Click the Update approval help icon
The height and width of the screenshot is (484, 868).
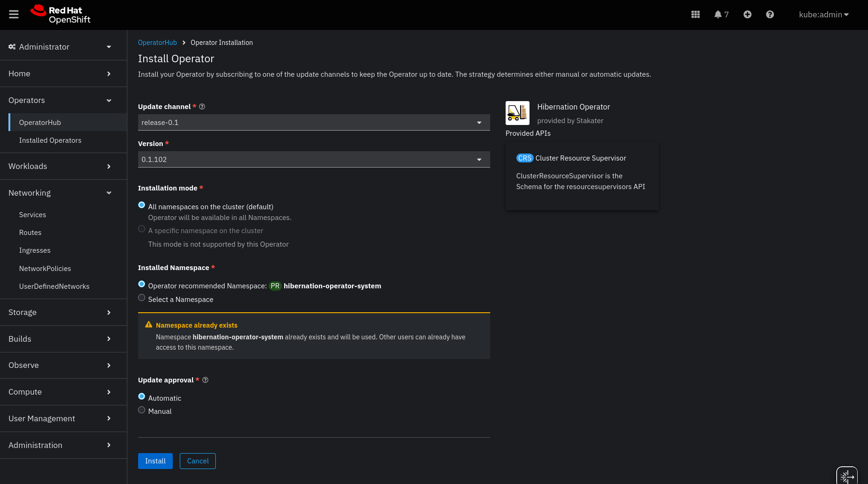[x=205, y=380]
